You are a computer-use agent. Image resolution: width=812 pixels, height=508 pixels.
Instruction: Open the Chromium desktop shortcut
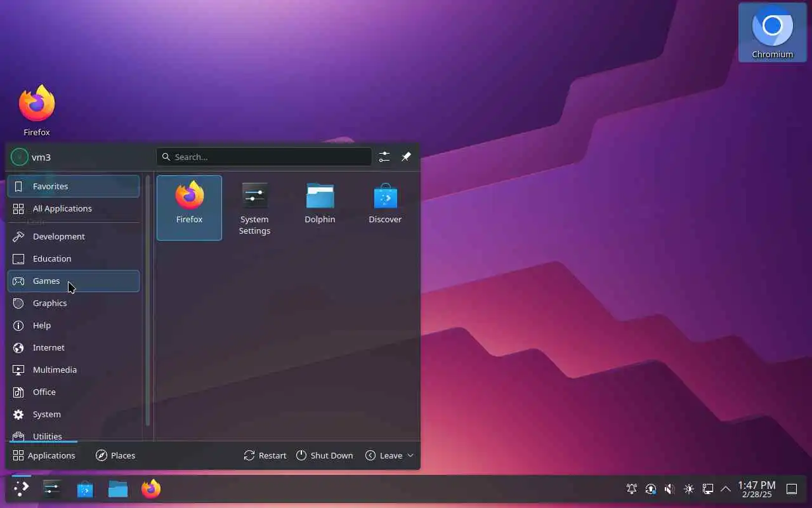pyautogui.click(x=772, y=32)
